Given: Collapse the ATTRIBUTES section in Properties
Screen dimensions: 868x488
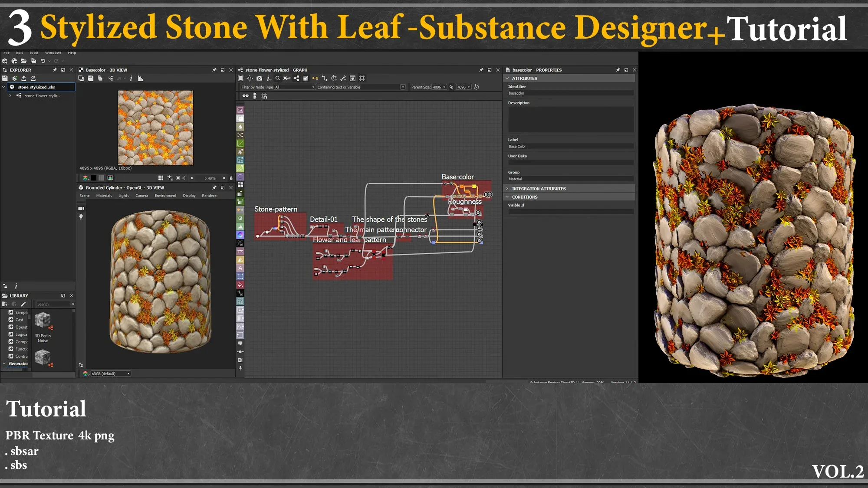Looking at the screenshot, I should [508, 78].
